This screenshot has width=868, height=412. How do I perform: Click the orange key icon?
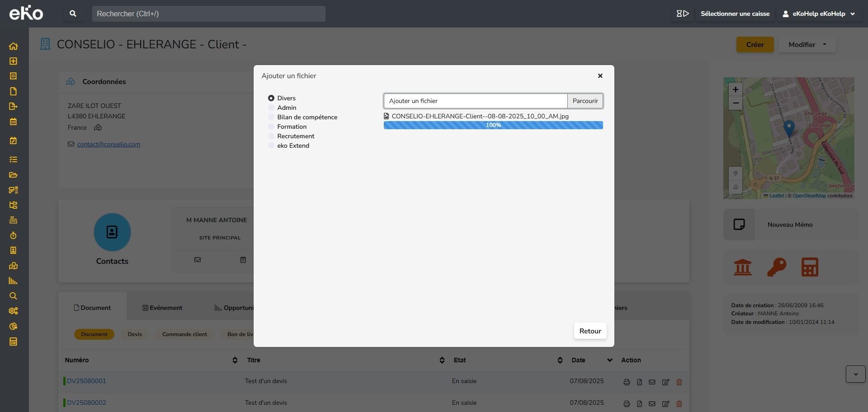point(776,267)
